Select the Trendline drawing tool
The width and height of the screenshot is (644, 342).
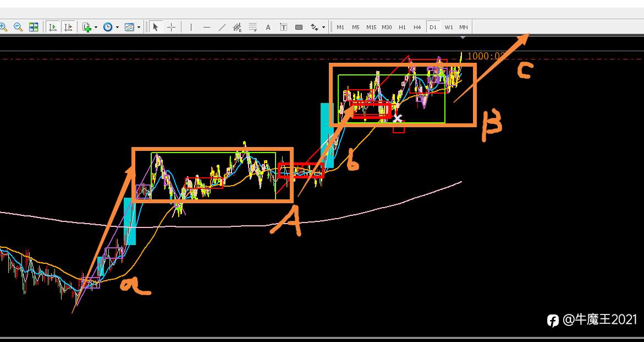(x=222, y=27)
